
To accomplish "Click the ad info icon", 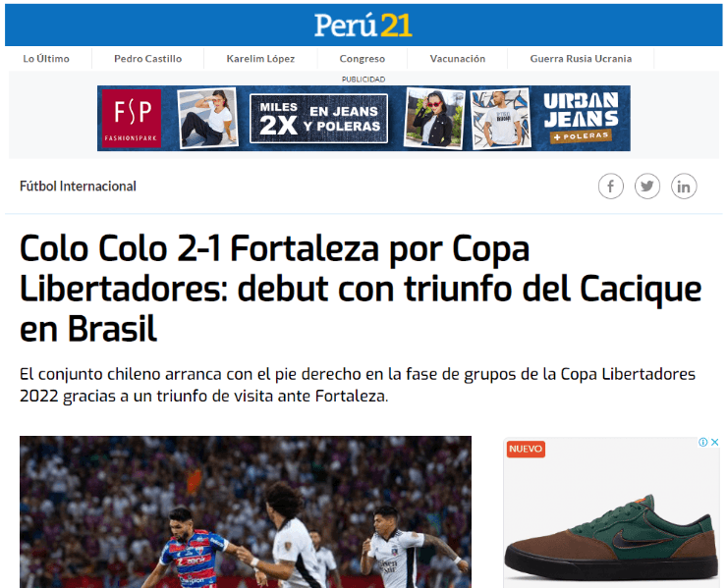I will click(x=702, y=442).
